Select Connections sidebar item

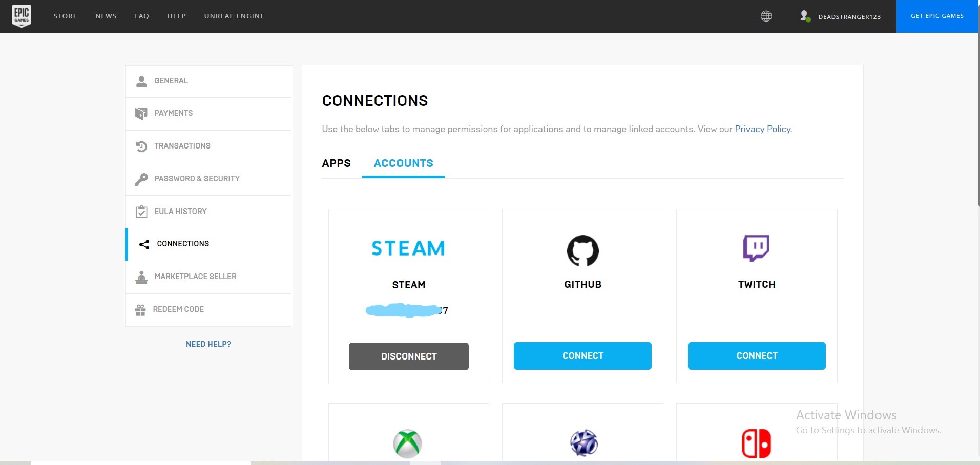point(208,244)
